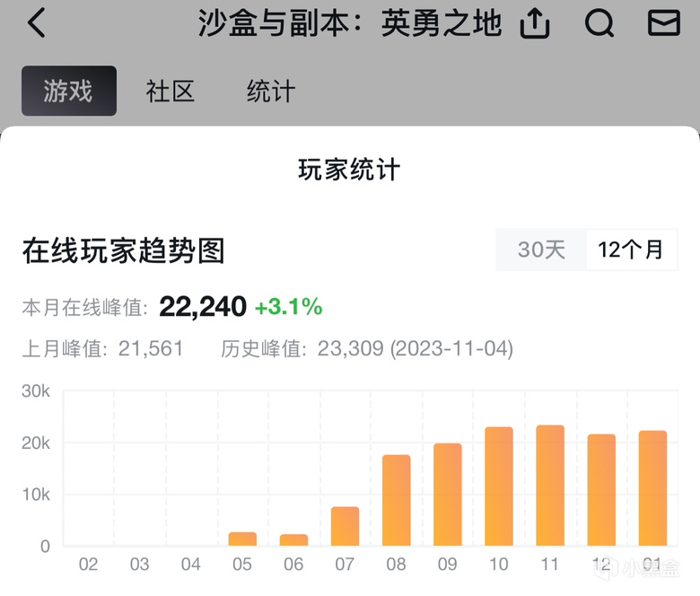
Task: Switch to the 统计 tab
Action: (x=270, y=91)
